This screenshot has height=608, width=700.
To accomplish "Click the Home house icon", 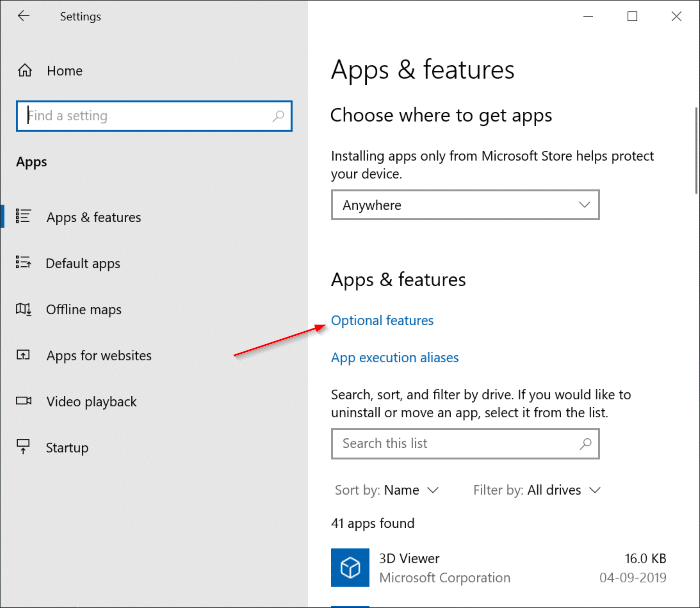I will (x=25, y=71).
